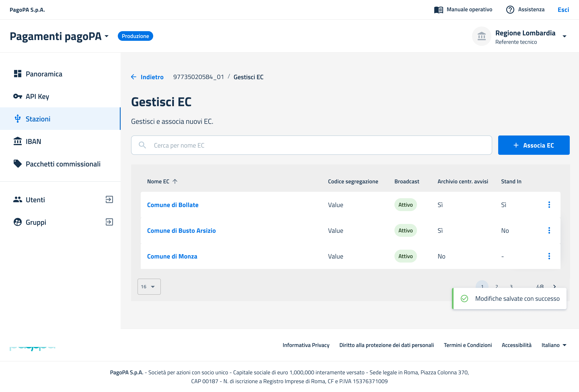Open the Comune di Busto Arsizio link

pyautogui.click(x=181, y=231)
